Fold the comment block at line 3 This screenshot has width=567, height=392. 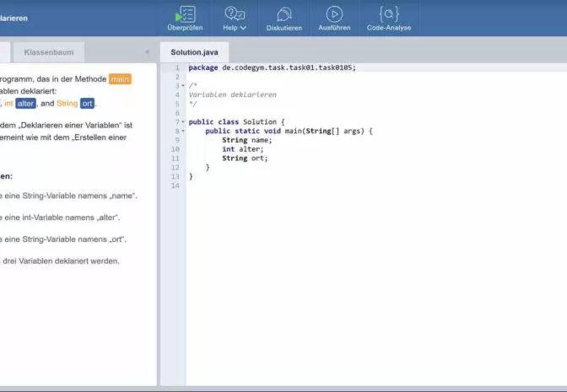pyautogui.click(x=183, y=86)
